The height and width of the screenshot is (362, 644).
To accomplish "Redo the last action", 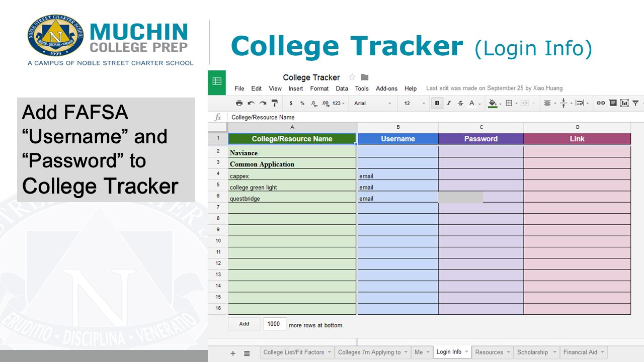I will coord(263,103).
